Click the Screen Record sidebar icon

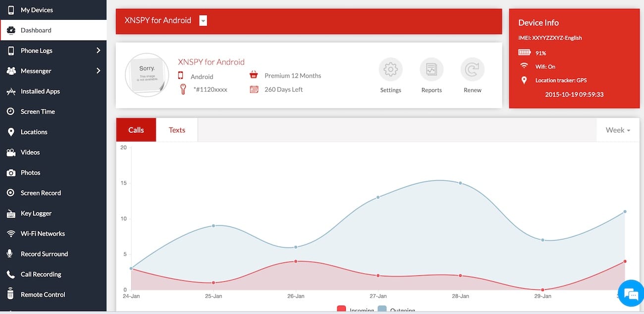tap(11, 193)
